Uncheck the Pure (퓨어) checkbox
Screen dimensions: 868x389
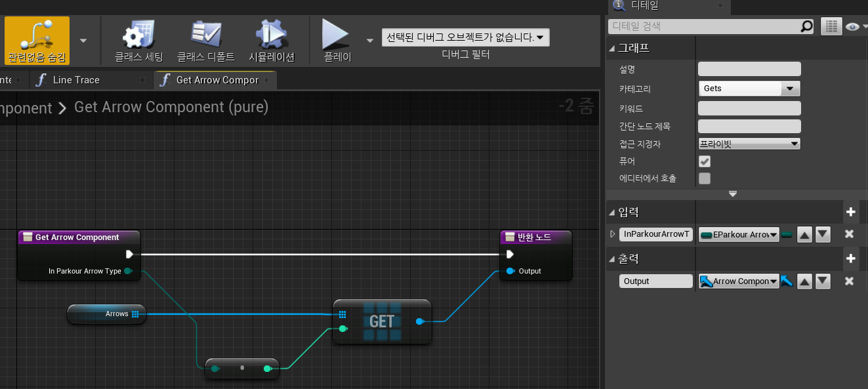[705, 161]
